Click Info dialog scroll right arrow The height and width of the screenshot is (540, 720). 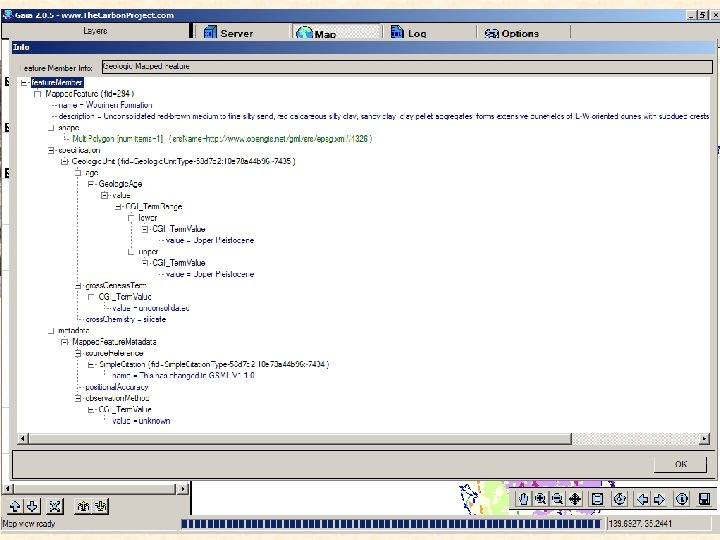pyautogui.click(x=704, y=439)
